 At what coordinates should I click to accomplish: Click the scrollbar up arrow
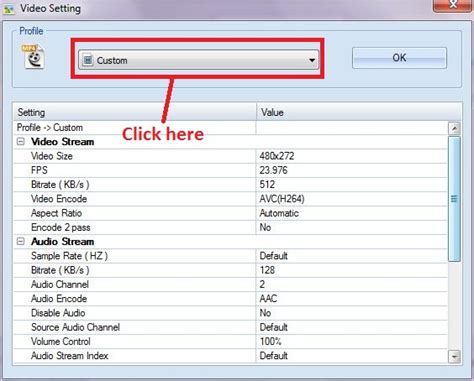454,128
